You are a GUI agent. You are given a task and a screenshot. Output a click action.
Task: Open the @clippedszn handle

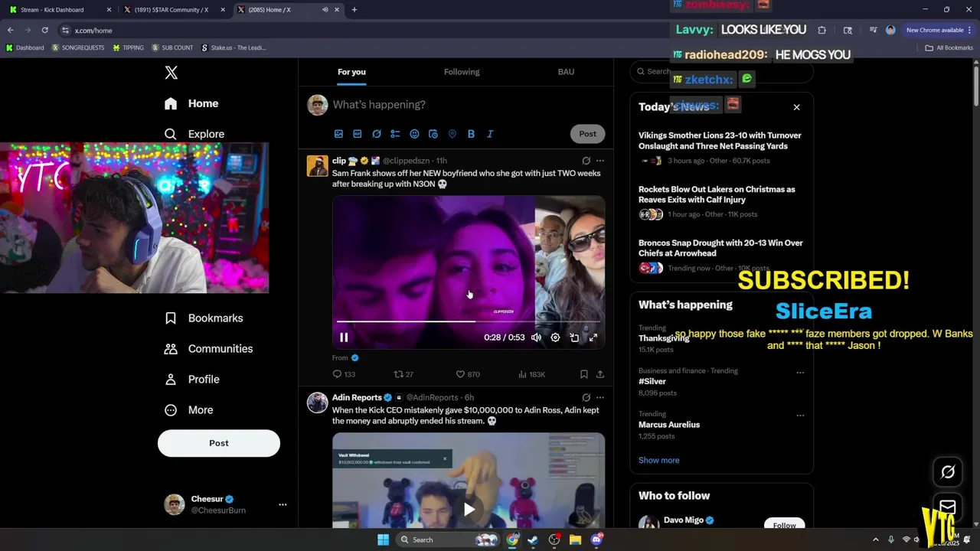coord(406,161)
